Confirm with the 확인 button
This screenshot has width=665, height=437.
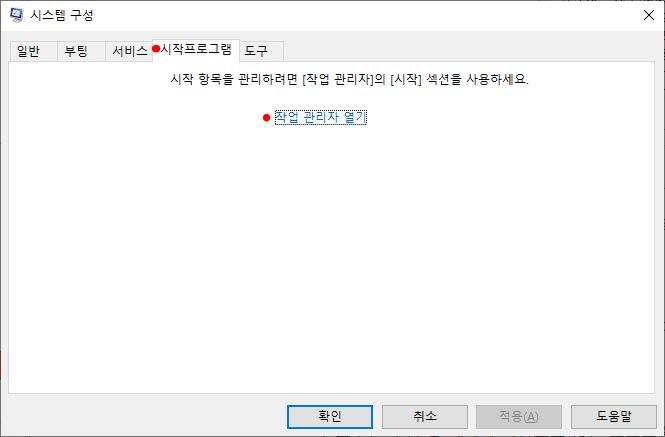click(x=330, y=417)
